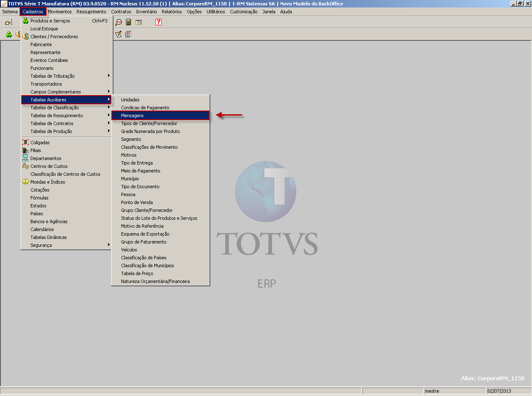Select Grade Numerada por Produto

click(x=160, y=131)
